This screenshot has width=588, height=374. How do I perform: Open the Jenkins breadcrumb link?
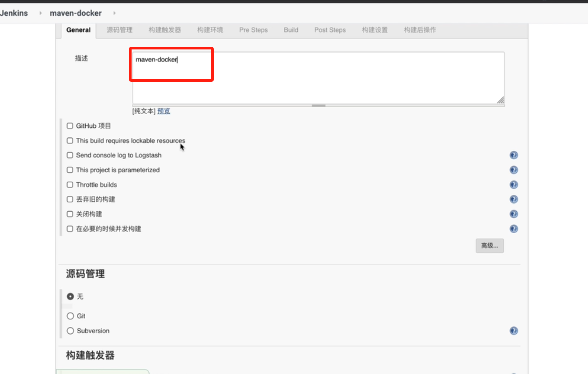(x=14, y=13)
